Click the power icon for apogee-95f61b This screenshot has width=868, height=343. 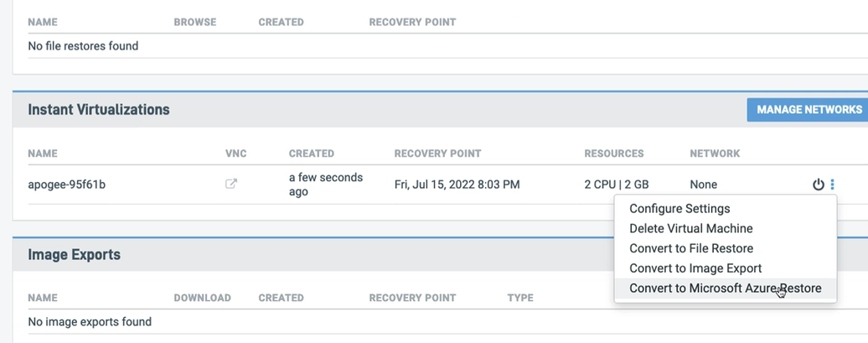[819, 184]
